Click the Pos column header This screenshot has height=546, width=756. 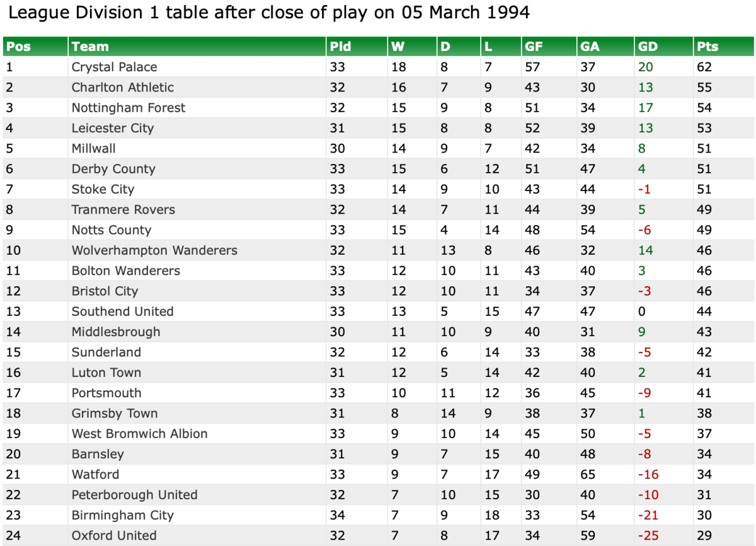point(18,47)
